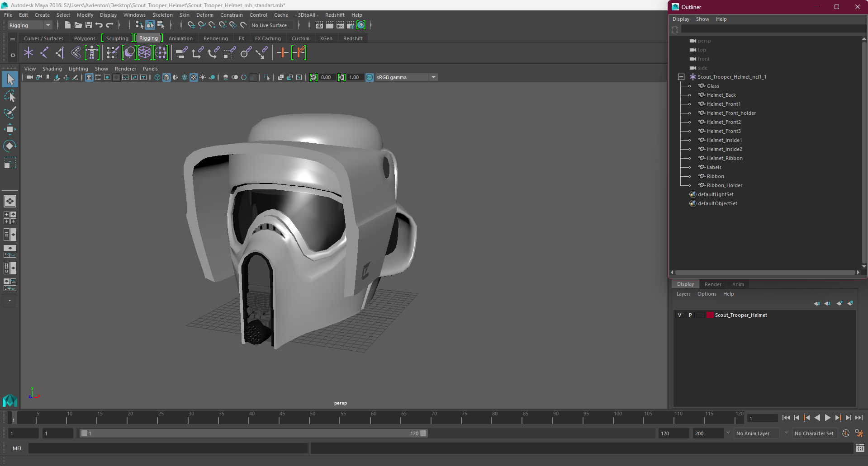Viewport: 868px width, 466px height.
Task: Toggle layer visibility V box
Action: tap(679, 315)
